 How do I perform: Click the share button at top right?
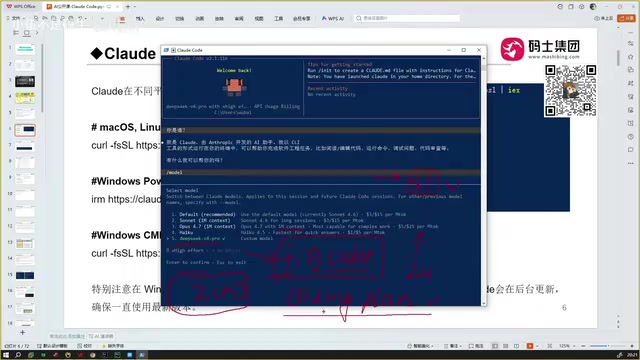[x=627, y=18]
